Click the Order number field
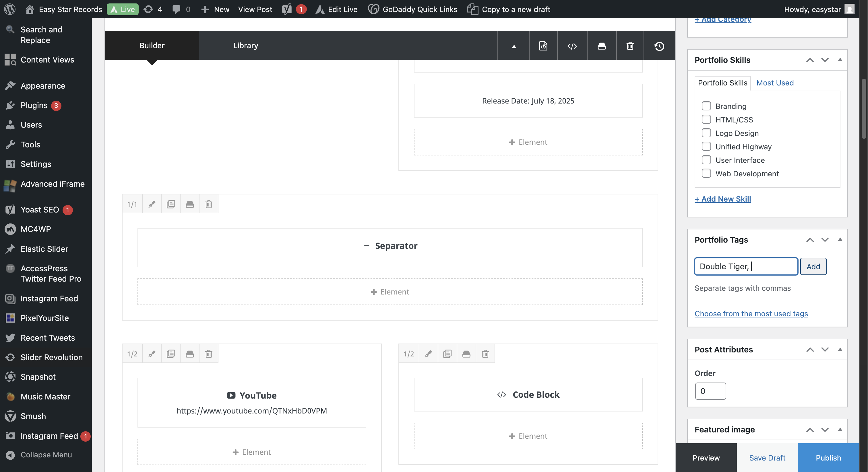 coord(710,391)
